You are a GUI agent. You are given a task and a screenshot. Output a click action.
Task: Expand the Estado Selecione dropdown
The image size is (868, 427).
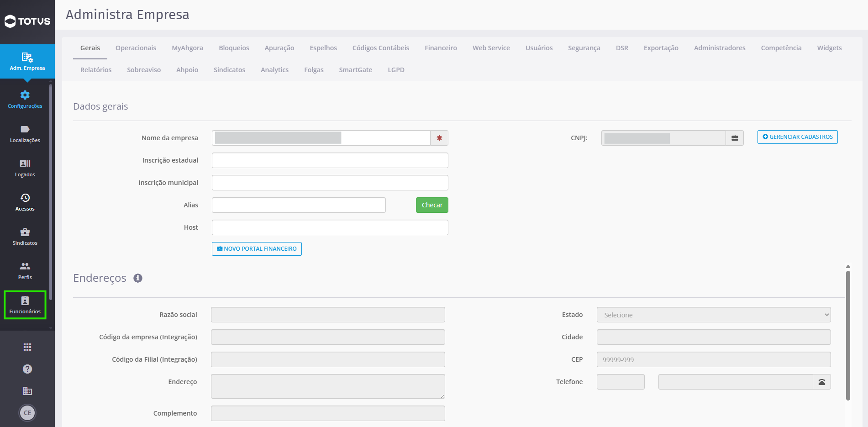pyautogui.click(x=714, y=315)
